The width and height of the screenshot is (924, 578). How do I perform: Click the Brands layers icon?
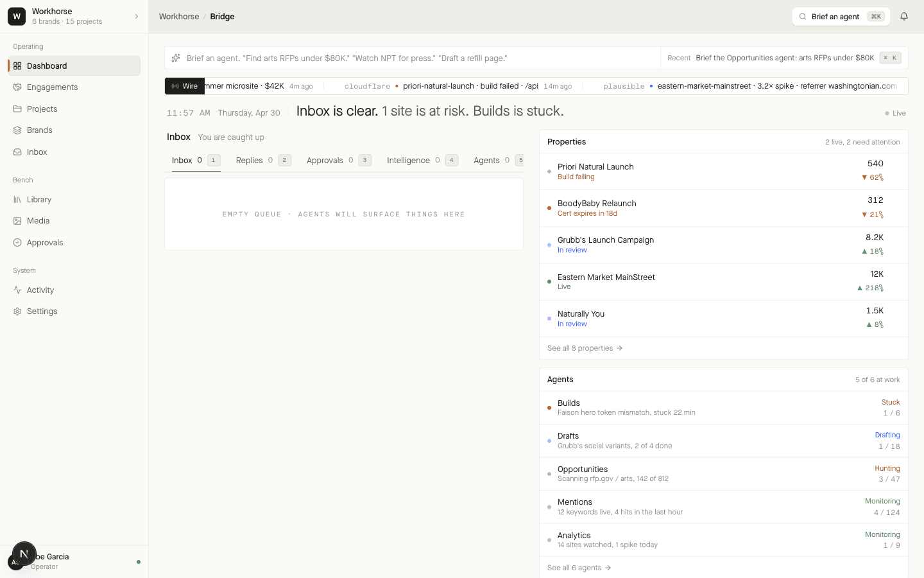point(17,130)
